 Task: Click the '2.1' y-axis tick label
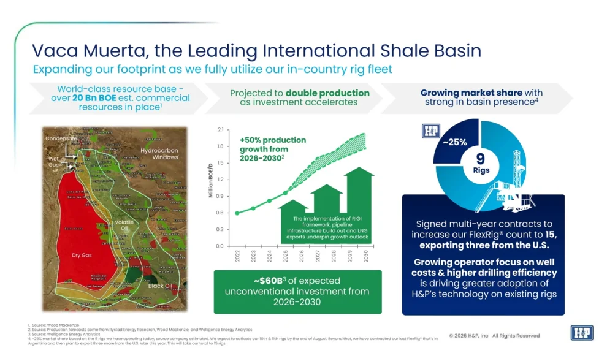click(x=221, y=129)
